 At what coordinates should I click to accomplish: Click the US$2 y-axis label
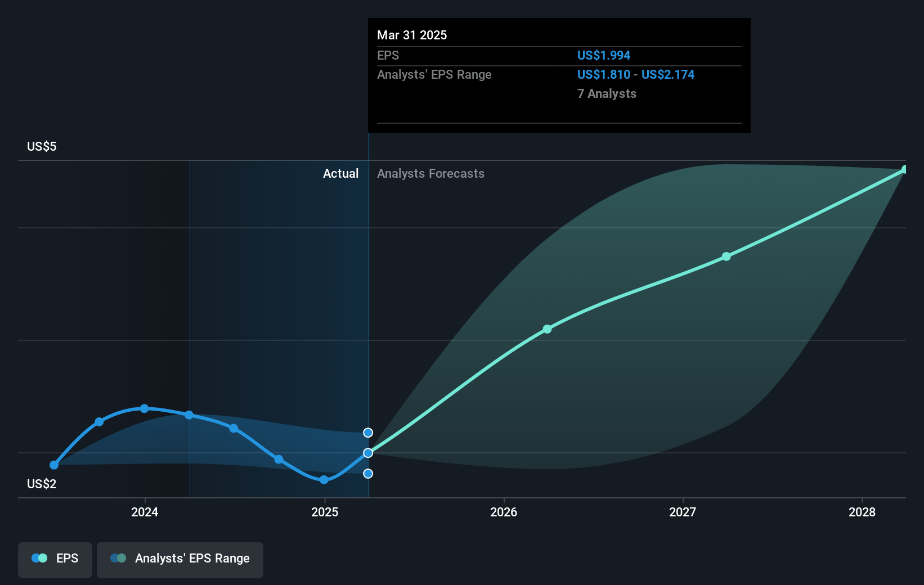point(42,484)
